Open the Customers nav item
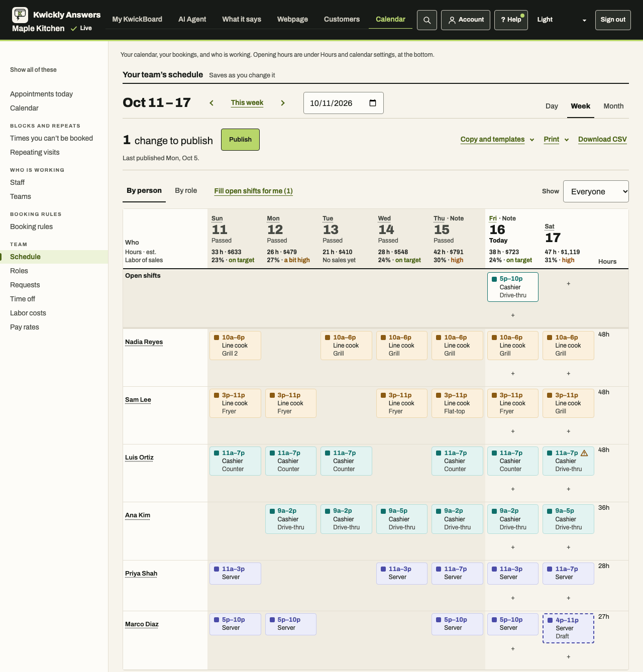The image size is (643, 672). pyautogui.click(x=342, y=20)
